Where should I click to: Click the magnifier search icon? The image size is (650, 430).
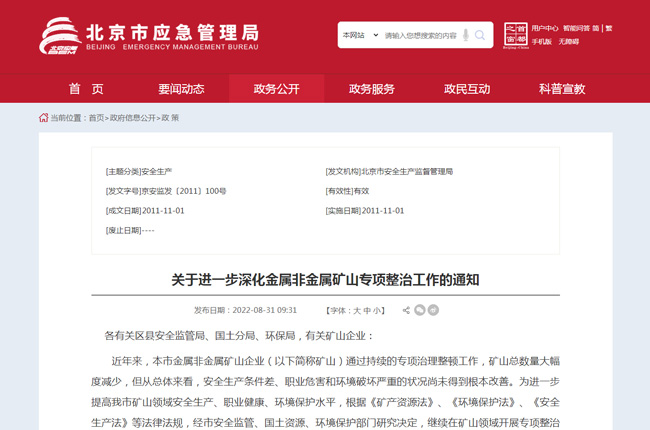click(x=481, y=35)
